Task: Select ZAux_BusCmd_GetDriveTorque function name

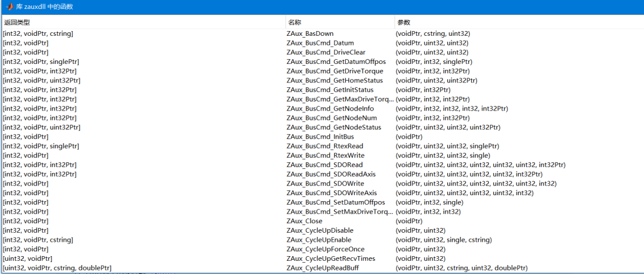Action: coord(335,71)
